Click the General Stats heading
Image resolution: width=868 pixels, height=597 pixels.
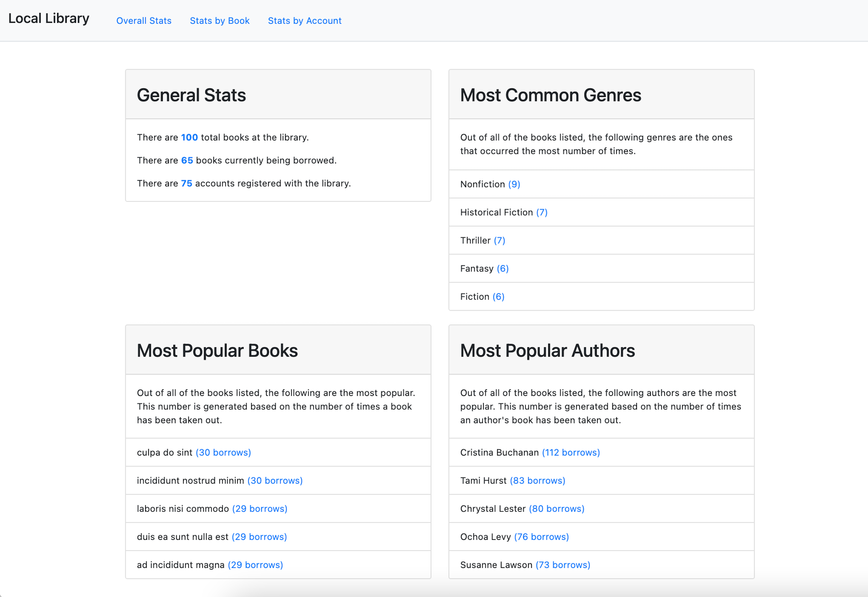click(191, 95)
